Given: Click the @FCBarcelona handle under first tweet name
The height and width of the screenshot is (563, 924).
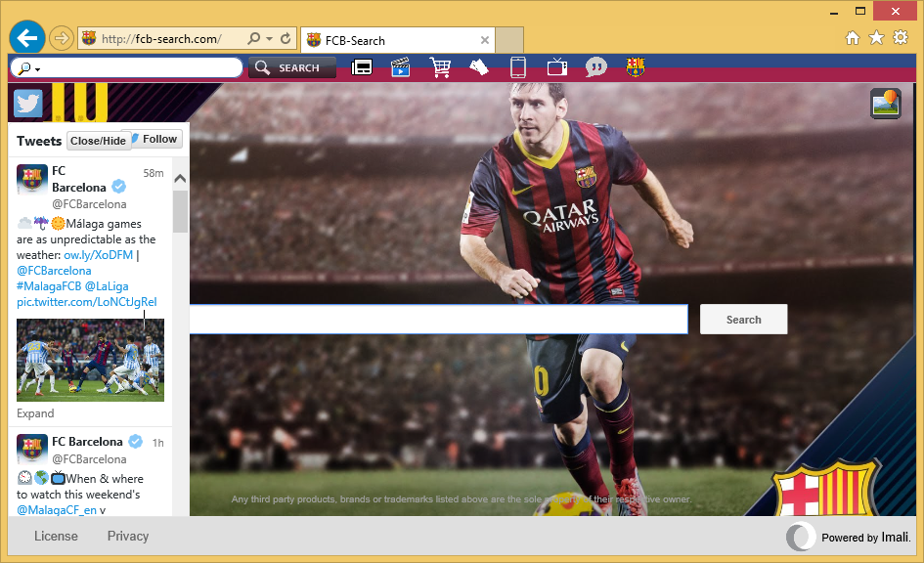Looking at the screenshot, I should point(89,204).
